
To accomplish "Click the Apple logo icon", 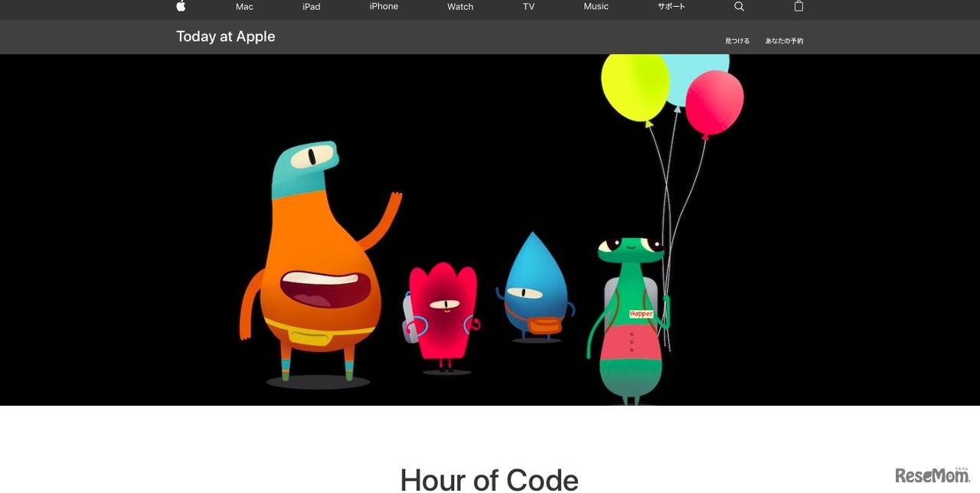I will point(181,7).
